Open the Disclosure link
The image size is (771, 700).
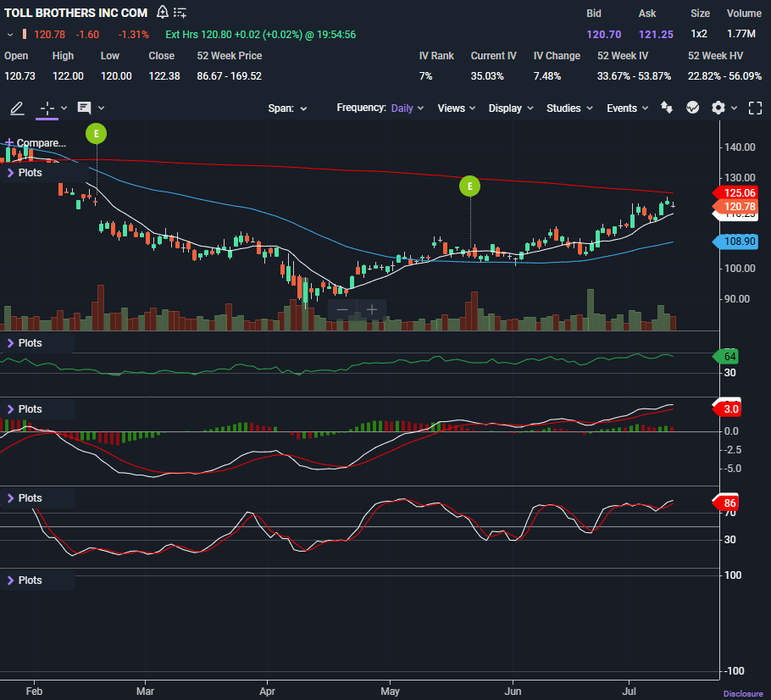(x=743, y=693)
